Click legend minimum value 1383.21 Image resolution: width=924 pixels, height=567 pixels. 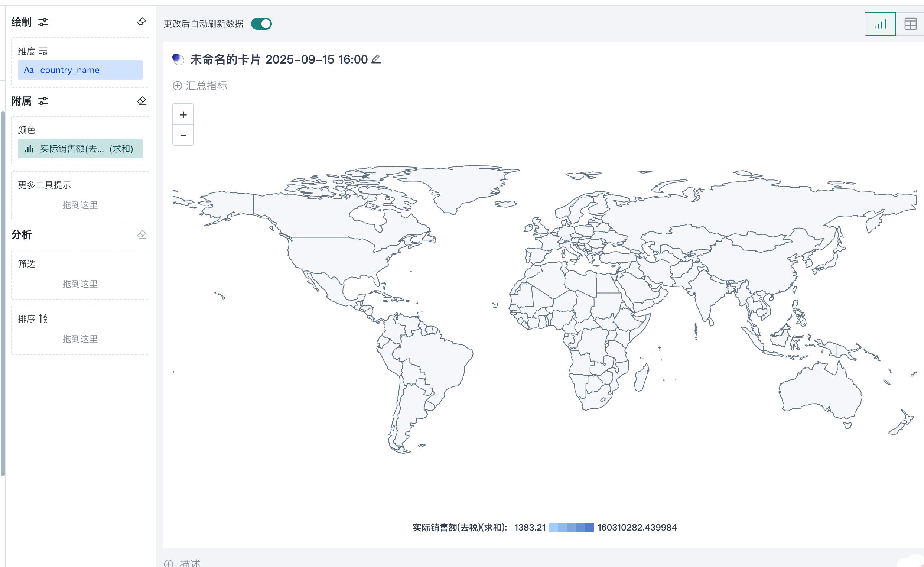530,528
